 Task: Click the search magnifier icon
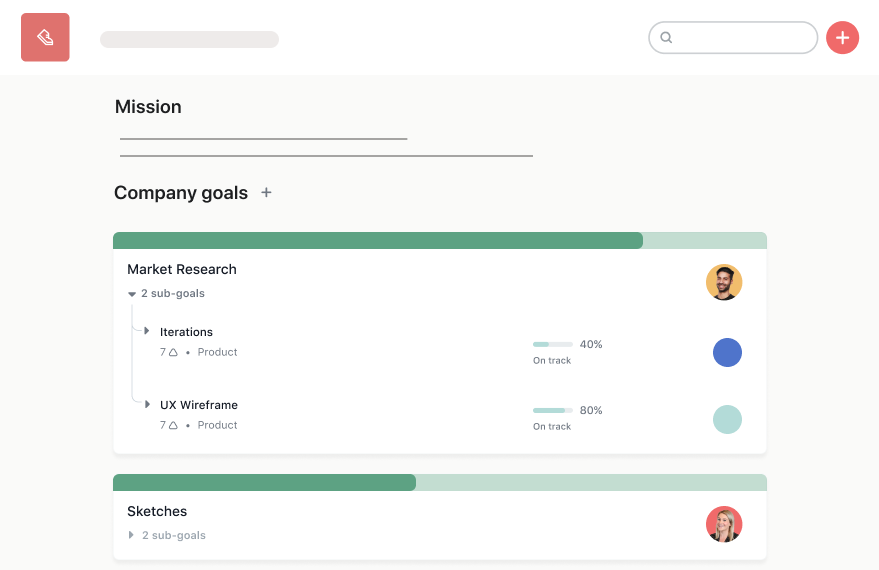click(667, 38)
